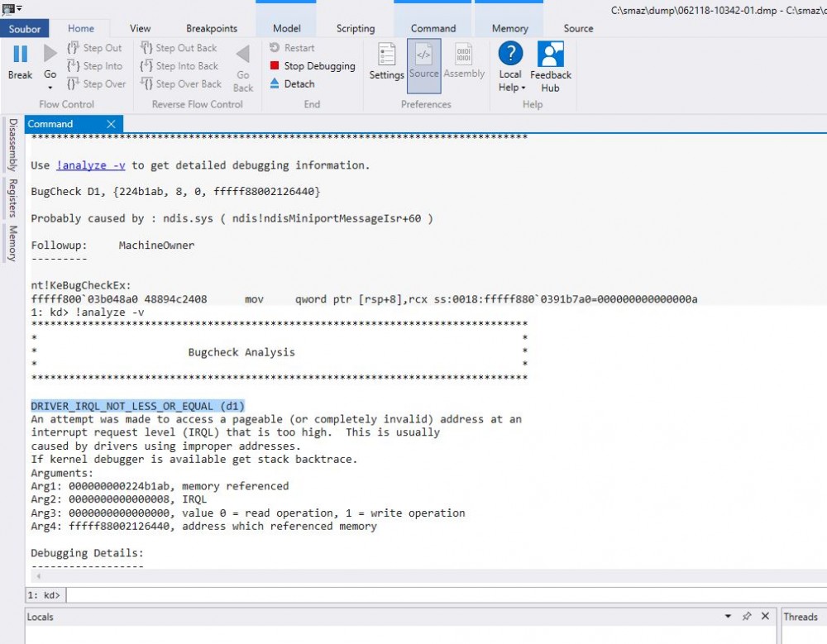The height and width of the screenshot is (644, 827).
Task: Click the kd command input field
Action: point(413,594)
